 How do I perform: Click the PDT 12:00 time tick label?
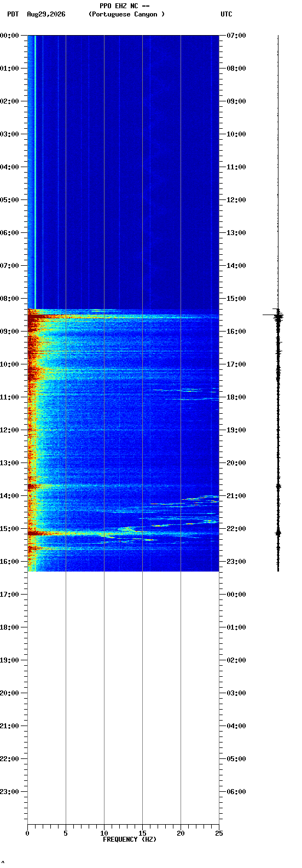pos(10,430)
